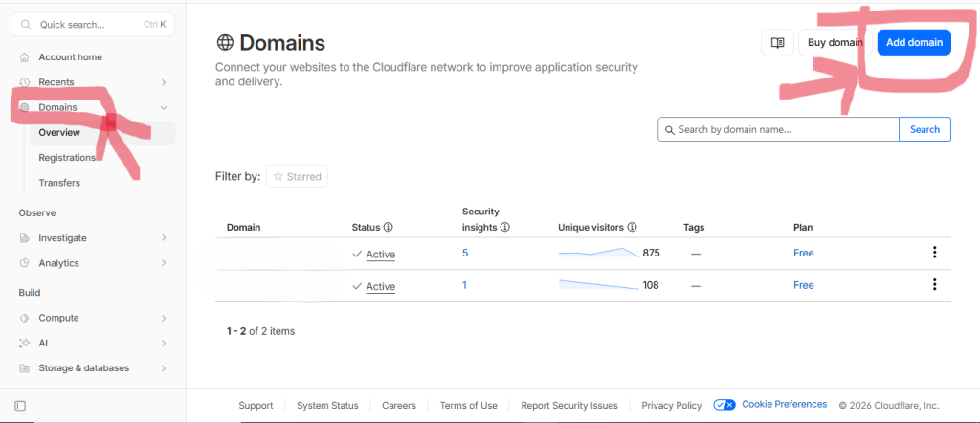Open three-dot menu for 108 visitors row
The width and height of the screenshot is (980, 423).
[934, 285]
